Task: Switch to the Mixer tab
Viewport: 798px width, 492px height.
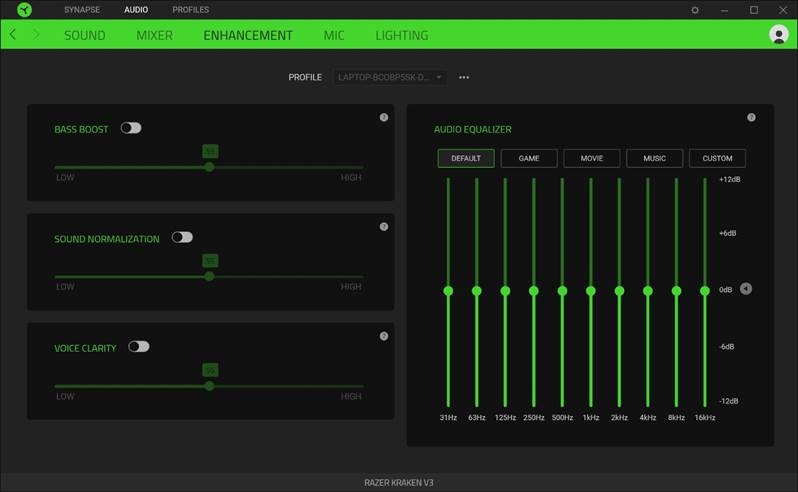Action: (x=154, y=35)
